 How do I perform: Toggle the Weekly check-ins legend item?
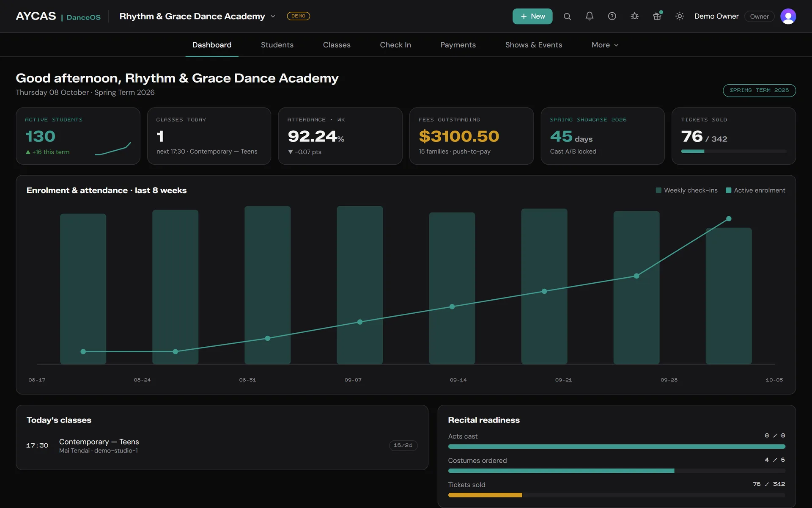686,190
